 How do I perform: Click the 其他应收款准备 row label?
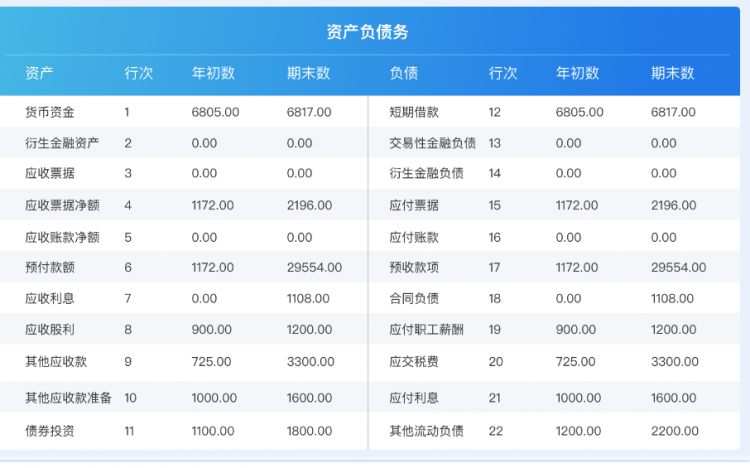(x=68, y=397)
